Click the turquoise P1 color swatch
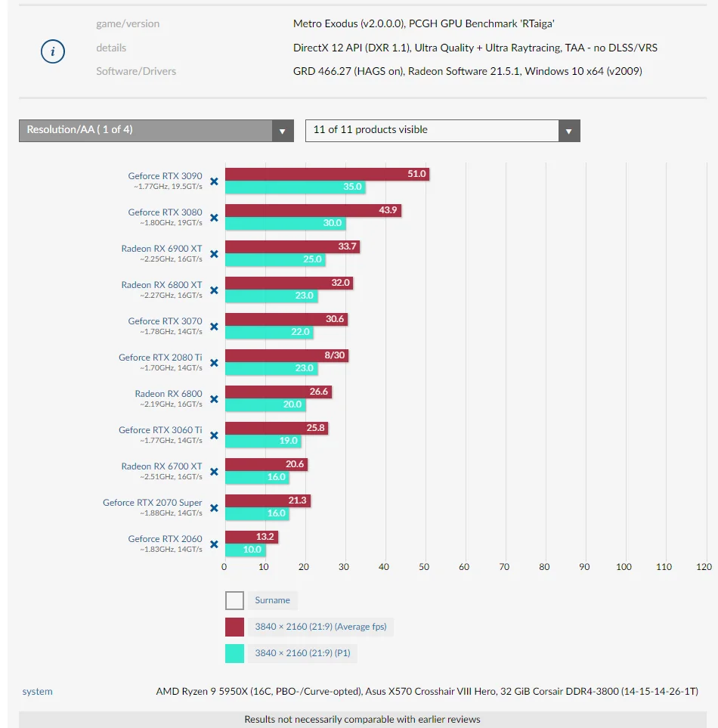Viewport: 718px width, 728px height. (234, 653)
